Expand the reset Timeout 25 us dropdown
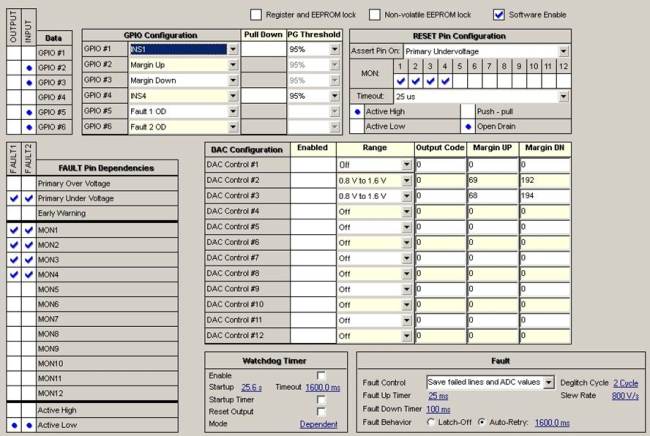 point(563,96)
